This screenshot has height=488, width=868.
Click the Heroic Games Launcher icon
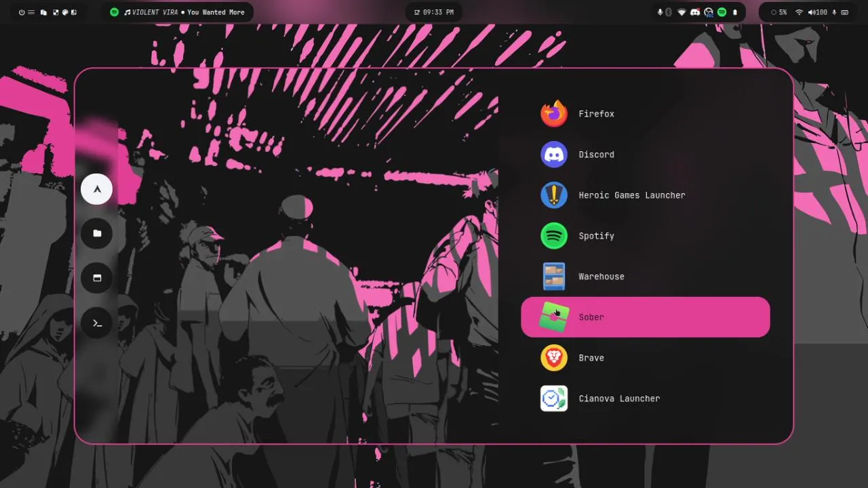coord(554,195)
